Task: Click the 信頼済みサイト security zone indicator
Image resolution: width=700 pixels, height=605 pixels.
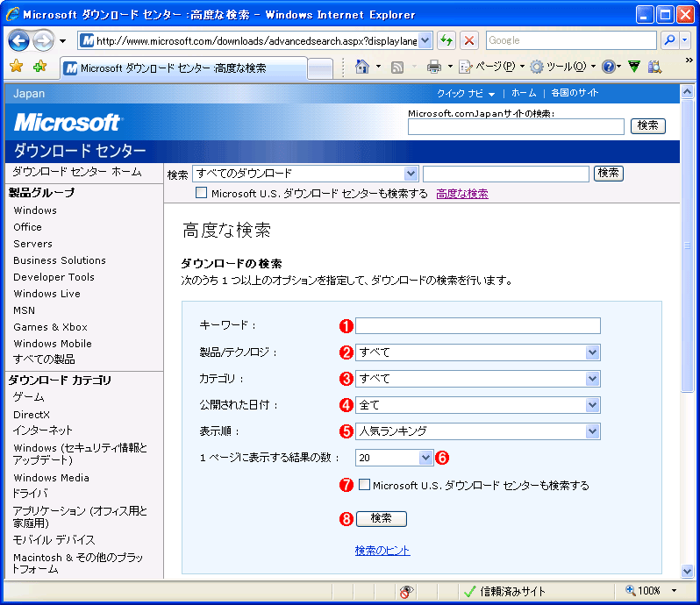Action: pyautogui.click(x=504, y=592)
